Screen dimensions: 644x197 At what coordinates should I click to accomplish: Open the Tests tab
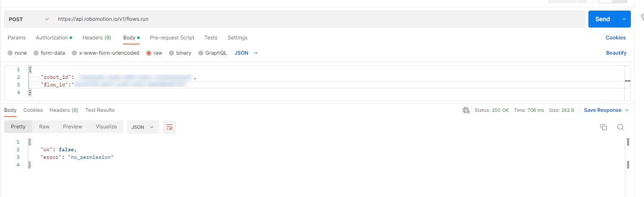[x=211, y=38]
